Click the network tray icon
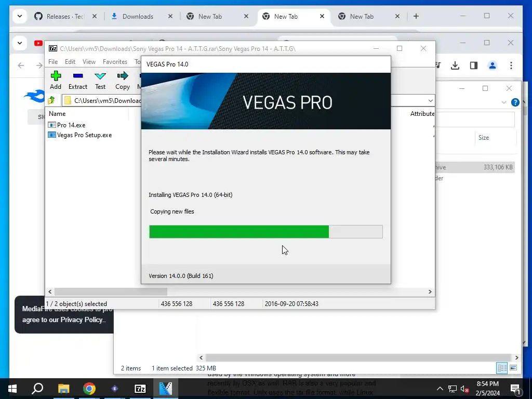This screenshot has height=399, width=532. 453,389
